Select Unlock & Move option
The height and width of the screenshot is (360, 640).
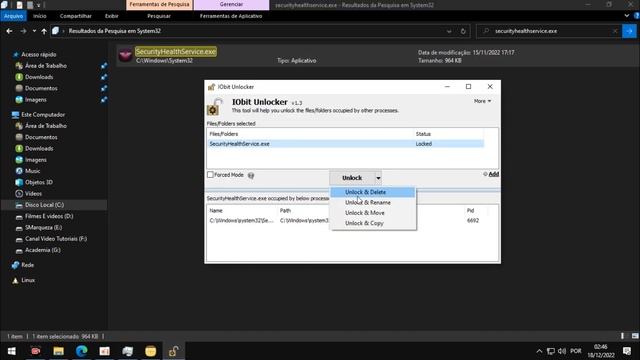point(373,213)
